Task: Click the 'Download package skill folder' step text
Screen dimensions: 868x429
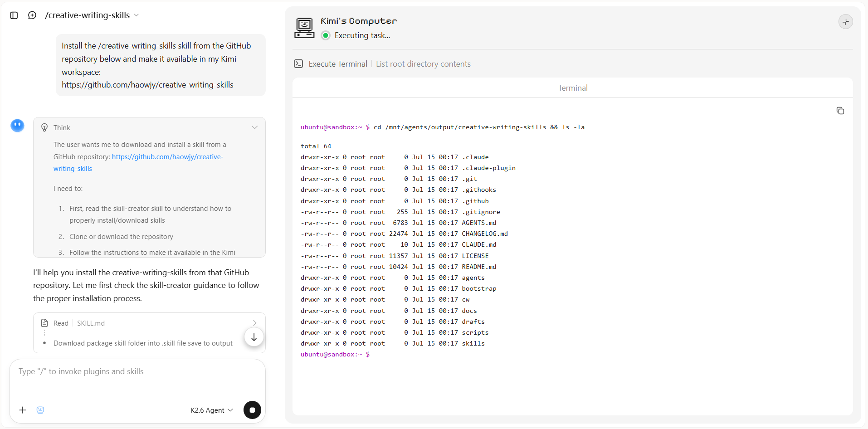Action: (143, 343)
